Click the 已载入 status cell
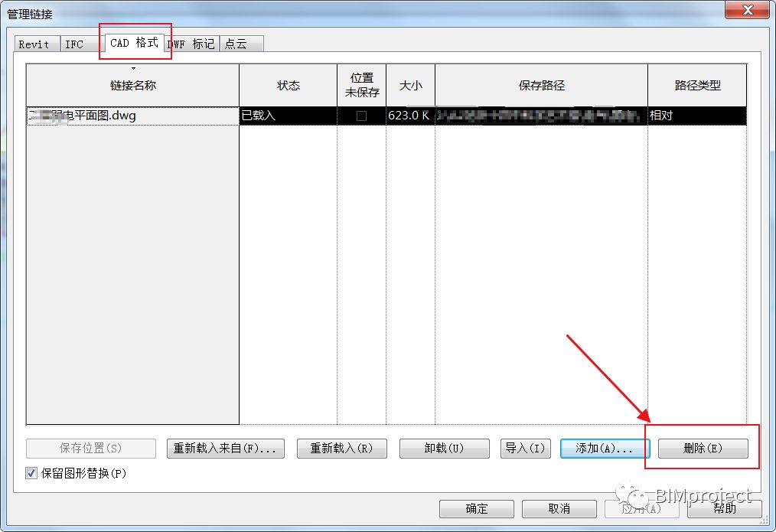The width and height of the screenshot is (776, 532). coord(288,116)
